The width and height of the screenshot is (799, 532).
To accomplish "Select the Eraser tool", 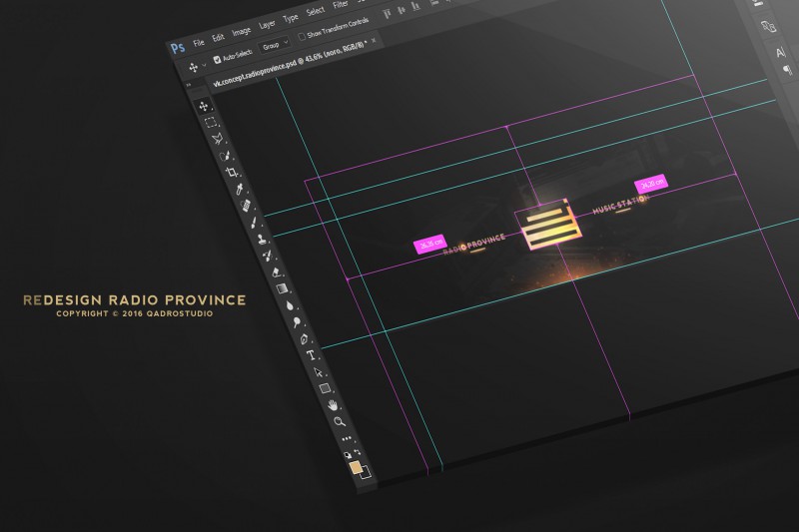I will click(x=276, y=272).
